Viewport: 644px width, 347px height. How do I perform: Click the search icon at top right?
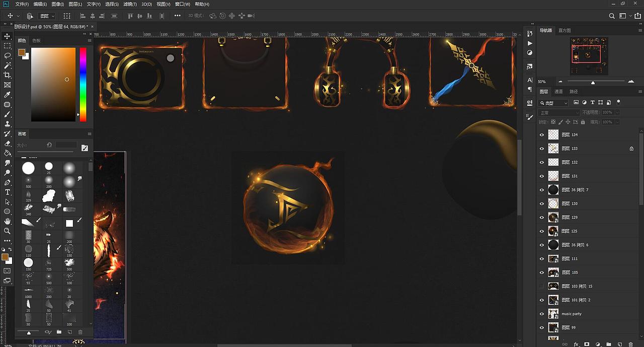(612, 16)
